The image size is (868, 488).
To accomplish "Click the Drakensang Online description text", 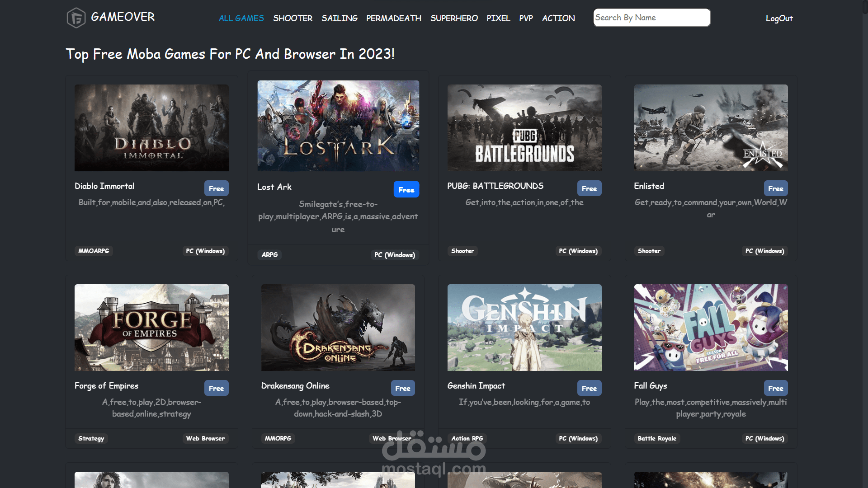I will 338,408.
